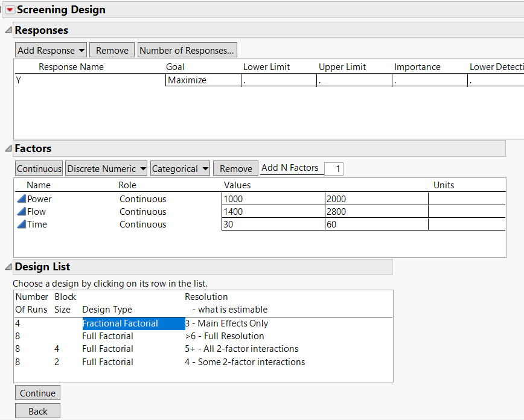Remove the selected response
The image size is (524, 420).
112,49
